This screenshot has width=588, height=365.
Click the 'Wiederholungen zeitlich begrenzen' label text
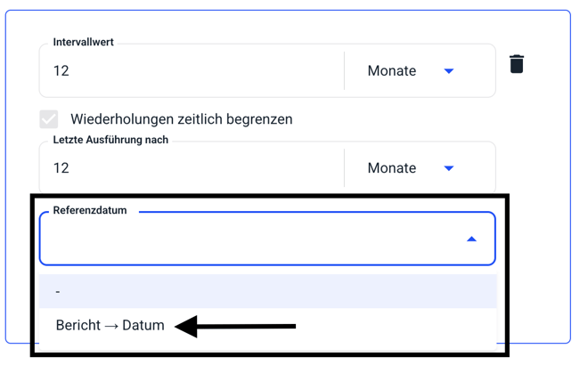pos(182,118)
